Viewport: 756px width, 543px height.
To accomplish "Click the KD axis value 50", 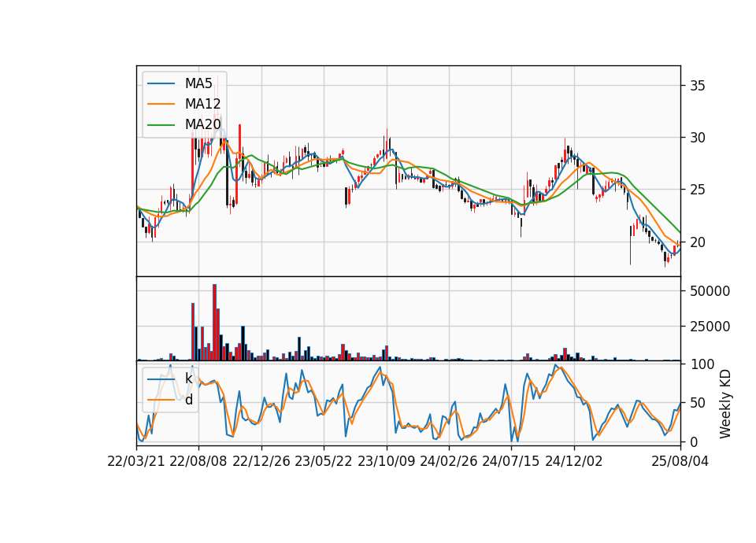I will coord(697,403).
